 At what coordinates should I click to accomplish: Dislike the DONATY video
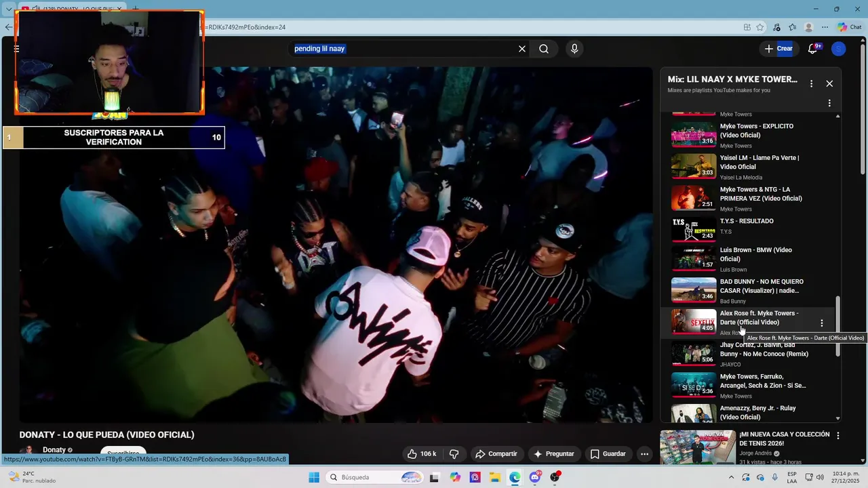pyautogui.click(x=454, y=453)
